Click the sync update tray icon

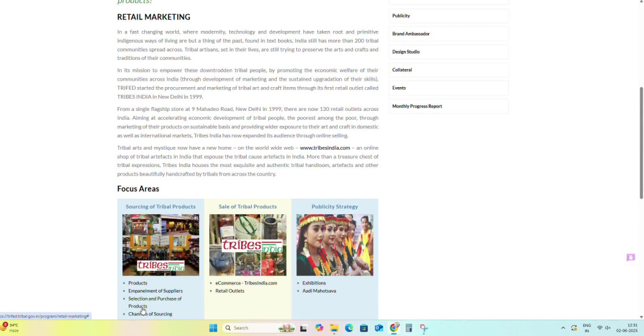coord(574,328)
